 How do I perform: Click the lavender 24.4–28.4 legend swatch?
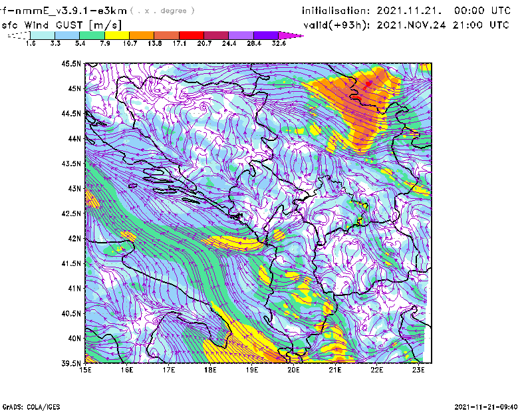coord(241,35)
